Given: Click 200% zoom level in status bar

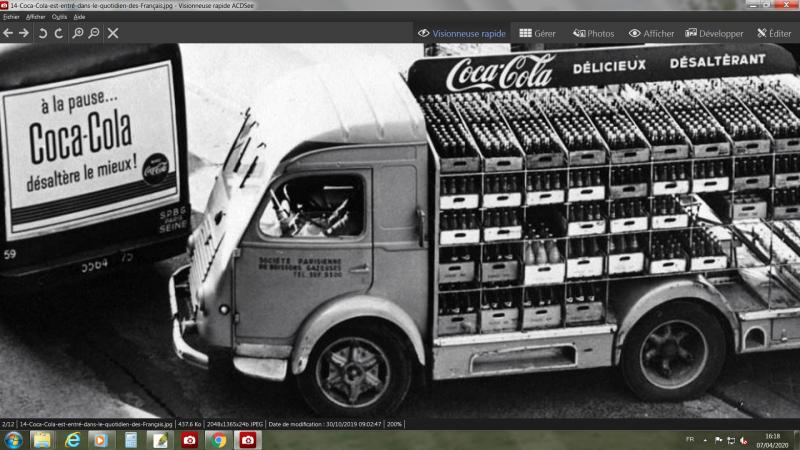Looking at the screenshot, I should (394, 424).
